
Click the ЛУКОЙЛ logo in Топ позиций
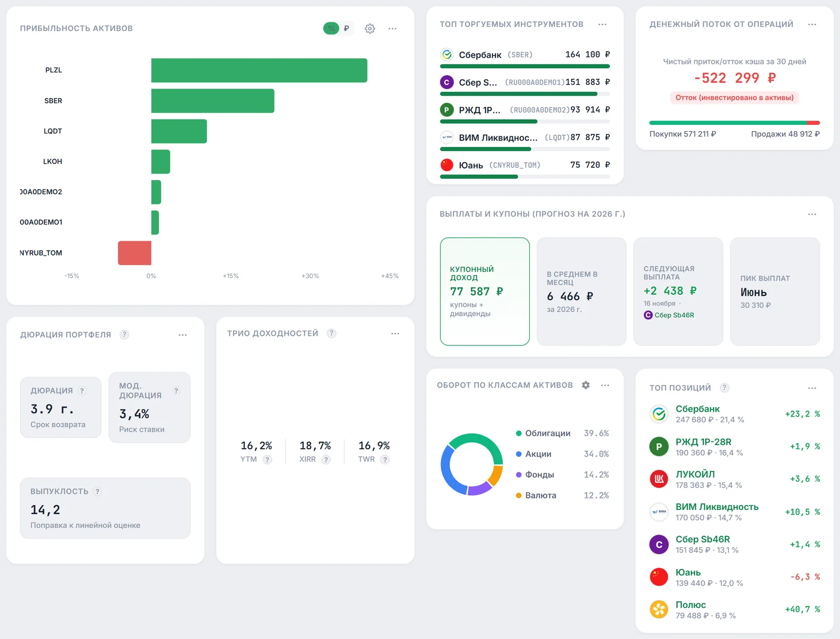pos(659,479)
